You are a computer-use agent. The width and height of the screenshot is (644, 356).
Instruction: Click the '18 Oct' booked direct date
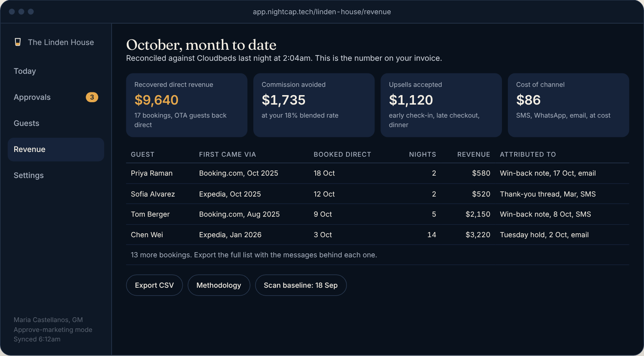point(324,173)
